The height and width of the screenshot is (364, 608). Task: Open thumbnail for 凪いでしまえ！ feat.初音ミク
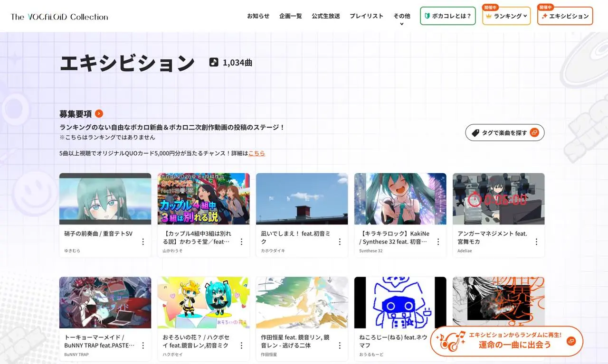(x=302, y=199)
